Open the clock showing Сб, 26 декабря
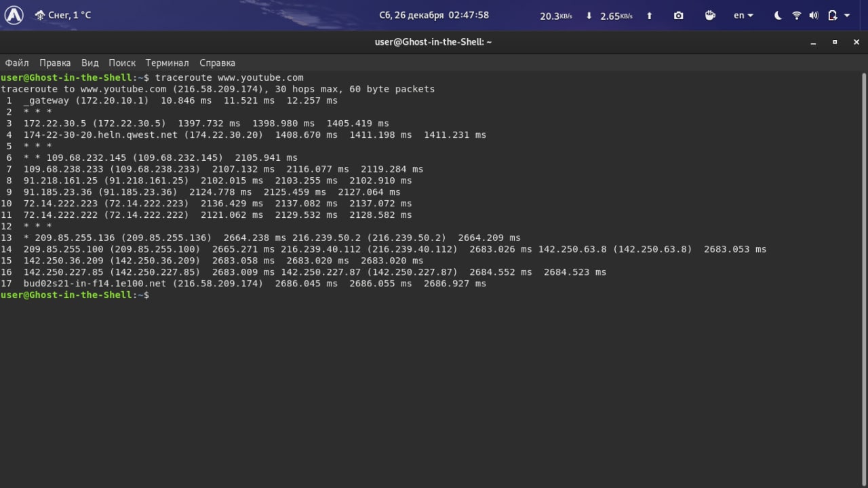 [x=434, y=15]
